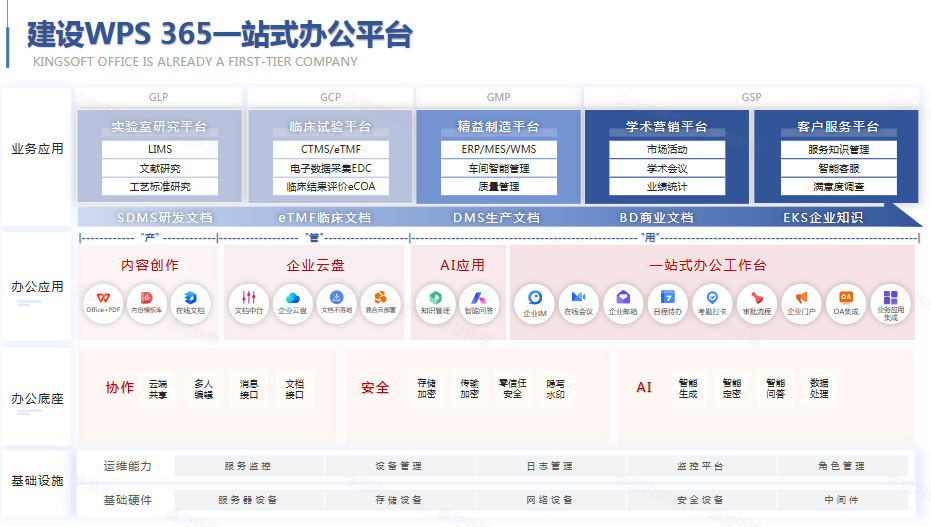This screenshot has height=527, width=931.
Task: Select the 隐写水印 tile
Action: tap(555, 388)
